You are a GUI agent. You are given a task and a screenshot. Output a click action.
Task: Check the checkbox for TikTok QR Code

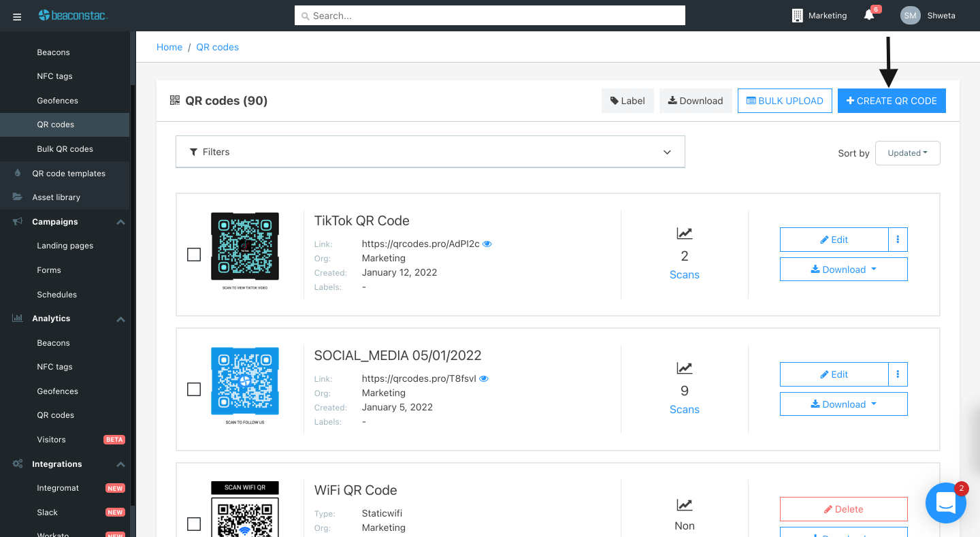point(193,254)
